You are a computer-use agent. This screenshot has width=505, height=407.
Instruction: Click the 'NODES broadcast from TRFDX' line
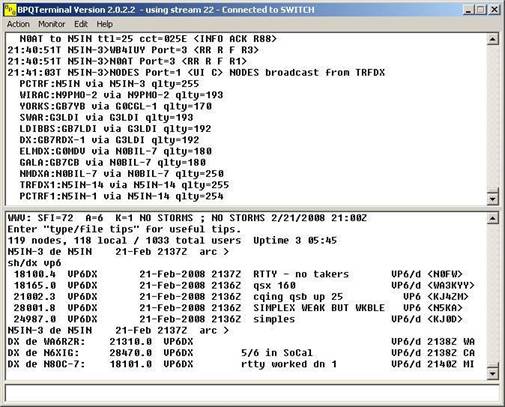(x=196, y=72)
